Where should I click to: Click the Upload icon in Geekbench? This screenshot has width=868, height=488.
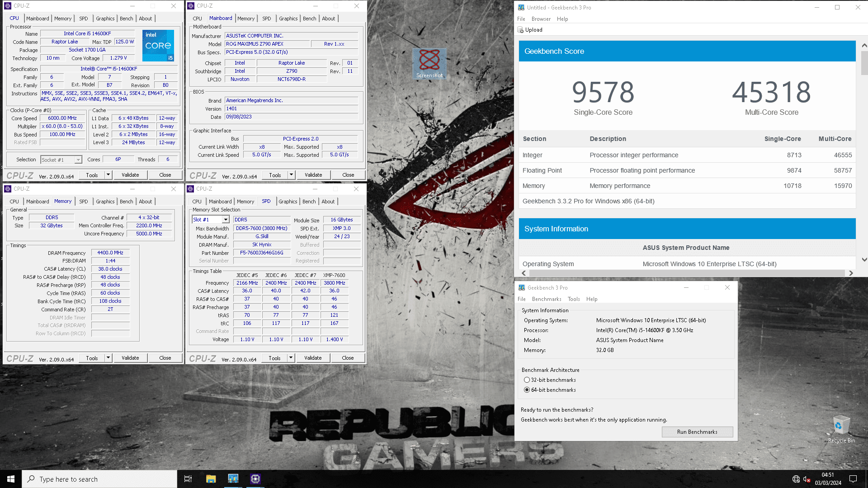(x=520, y=30)
